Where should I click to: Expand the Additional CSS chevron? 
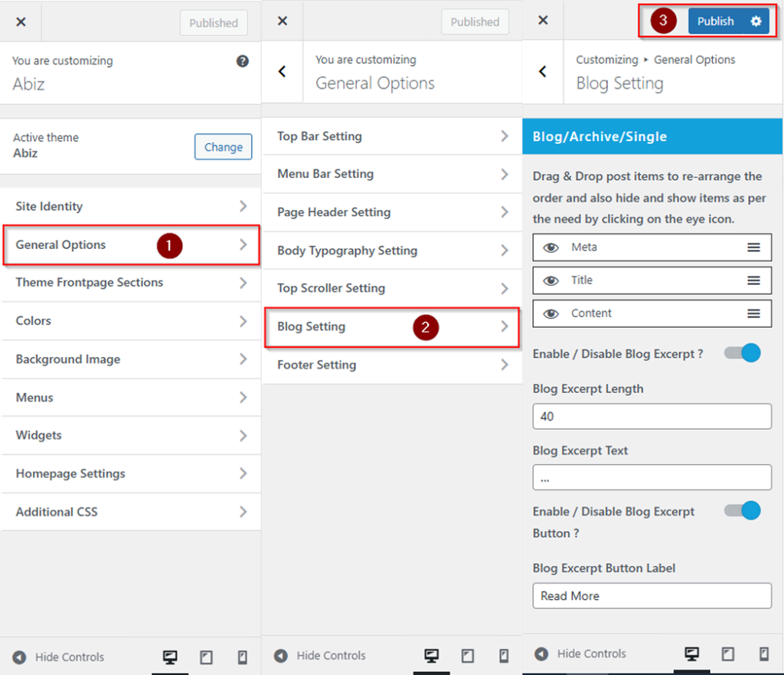coord(243,512)
